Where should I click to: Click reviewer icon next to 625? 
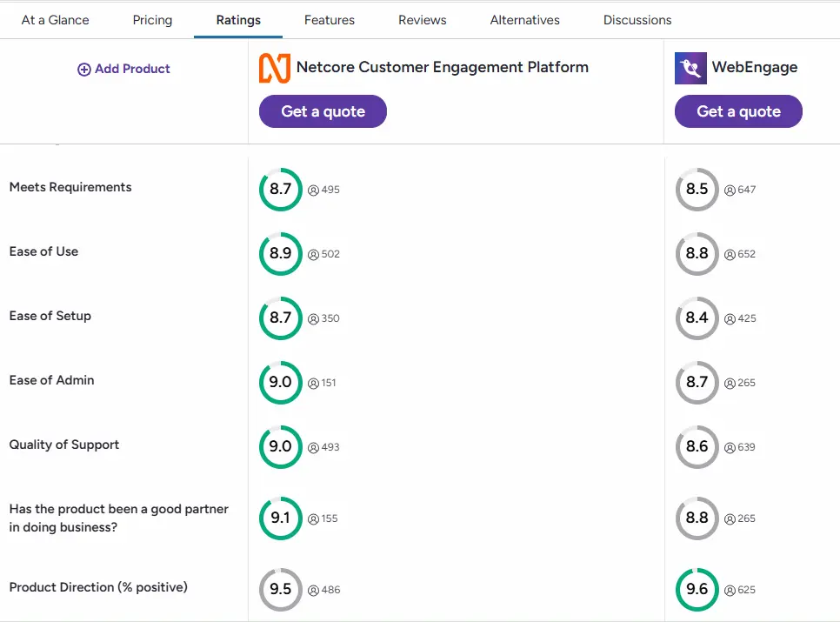click(730, 591)
